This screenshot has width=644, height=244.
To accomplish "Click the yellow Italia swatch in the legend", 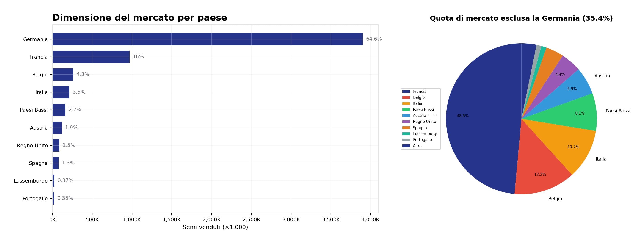I will [406, 103].
